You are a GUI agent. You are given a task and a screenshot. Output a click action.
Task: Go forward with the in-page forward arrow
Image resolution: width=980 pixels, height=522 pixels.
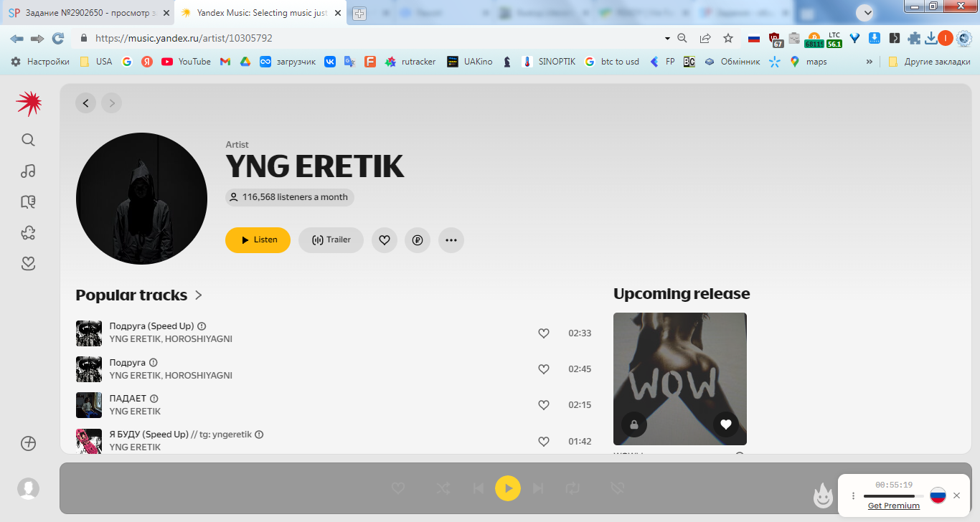111,103
